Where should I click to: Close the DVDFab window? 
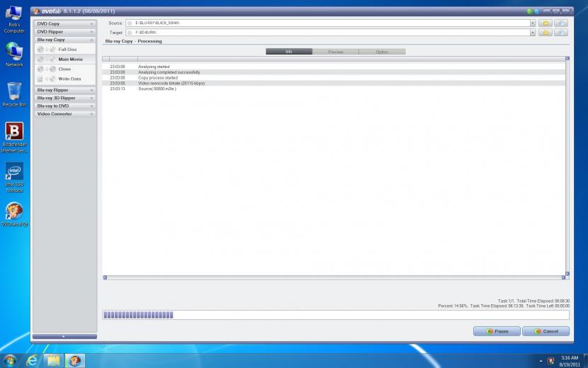[566, 11]
